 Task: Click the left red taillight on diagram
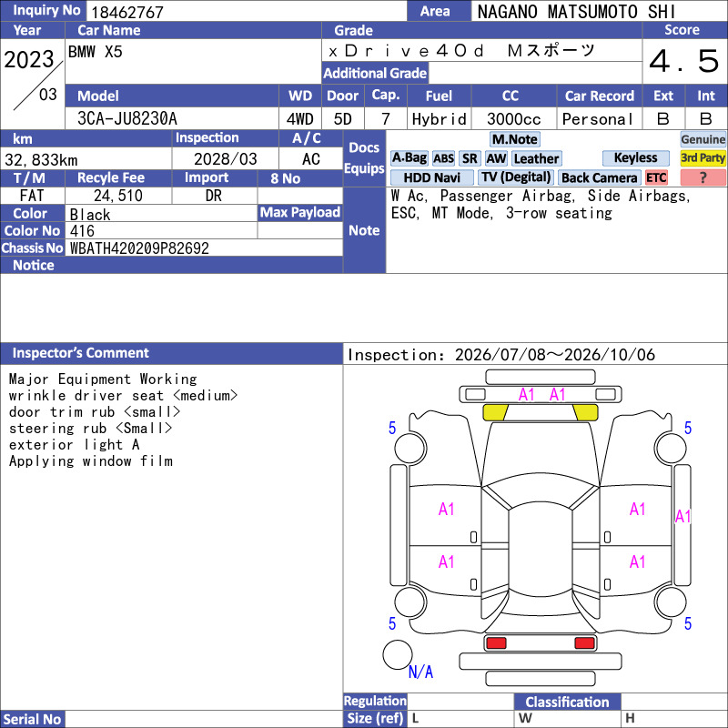(496, 643)
